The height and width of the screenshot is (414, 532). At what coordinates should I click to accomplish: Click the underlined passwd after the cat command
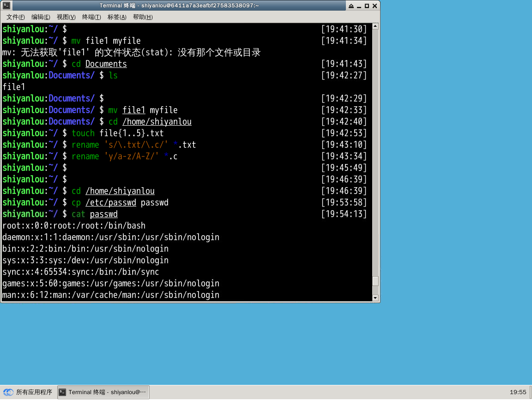[x=103, y=214]
